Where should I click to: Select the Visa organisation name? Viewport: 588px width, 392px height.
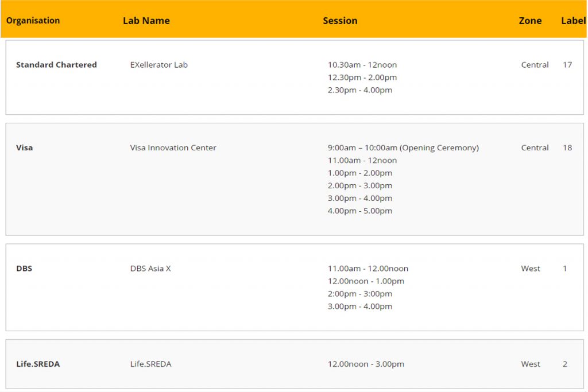pyautogui.click(x=24, y=148)
